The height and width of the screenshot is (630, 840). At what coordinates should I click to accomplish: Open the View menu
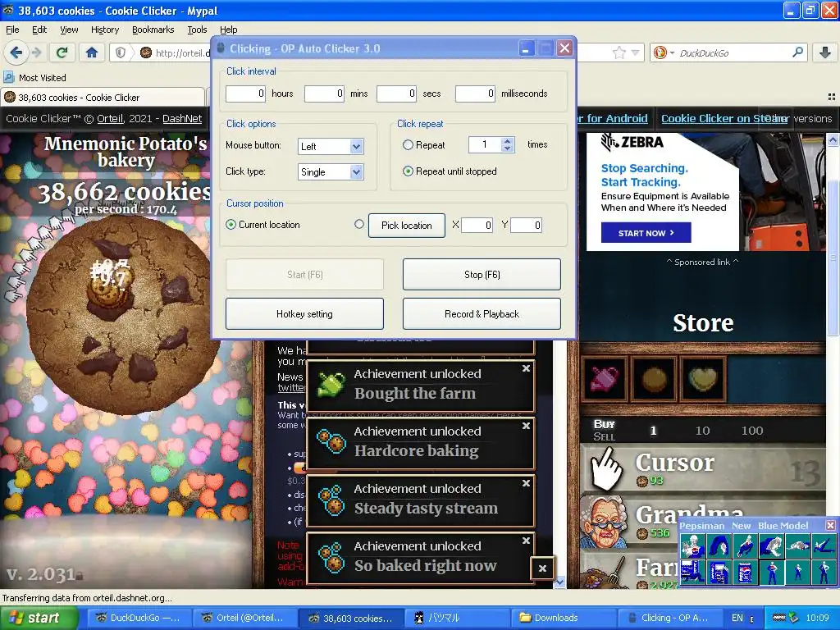(x=69, y=30)
